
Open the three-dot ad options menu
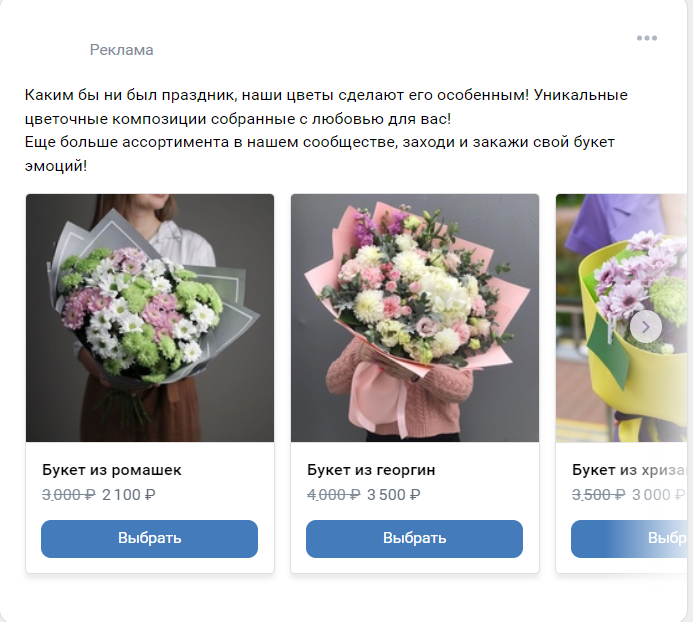(647, 39)
